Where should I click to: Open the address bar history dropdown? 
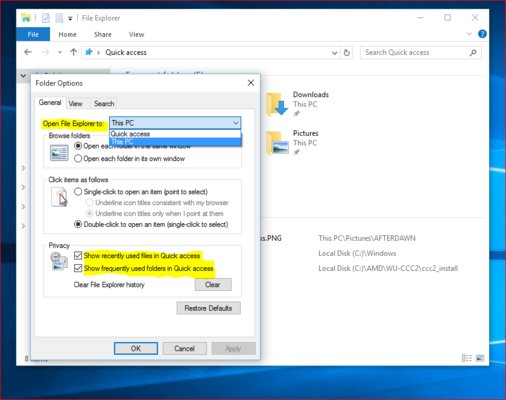coord(334,53)
